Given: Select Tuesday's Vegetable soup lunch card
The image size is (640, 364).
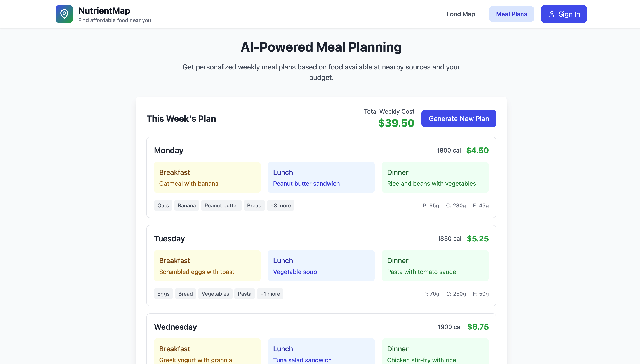Looking at the screenshot, I should (321, 266).
